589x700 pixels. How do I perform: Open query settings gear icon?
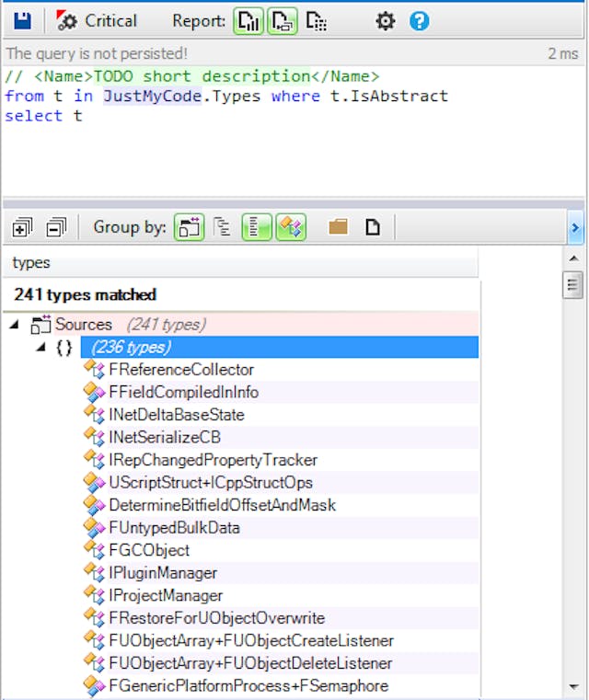385,20
